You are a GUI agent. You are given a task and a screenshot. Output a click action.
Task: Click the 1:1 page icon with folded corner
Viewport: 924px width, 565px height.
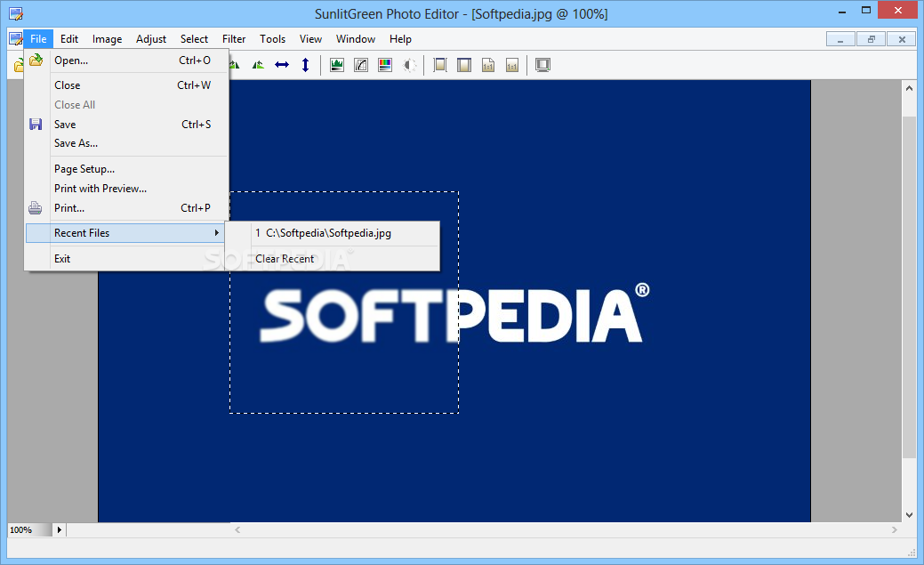pyautogui.click(x=488, y=65)
